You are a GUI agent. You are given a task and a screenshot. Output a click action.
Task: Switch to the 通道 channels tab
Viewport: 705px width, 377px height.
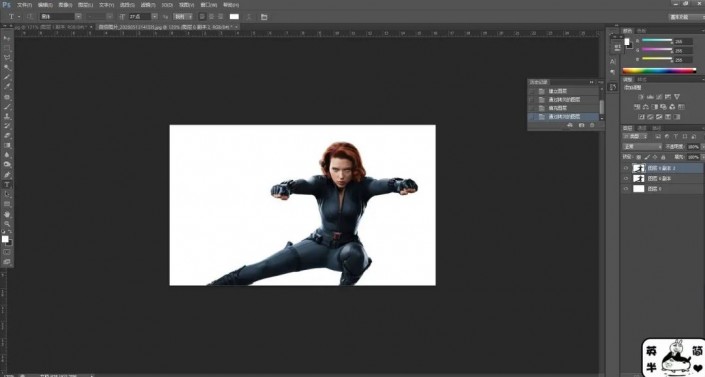tap(643, 128)
